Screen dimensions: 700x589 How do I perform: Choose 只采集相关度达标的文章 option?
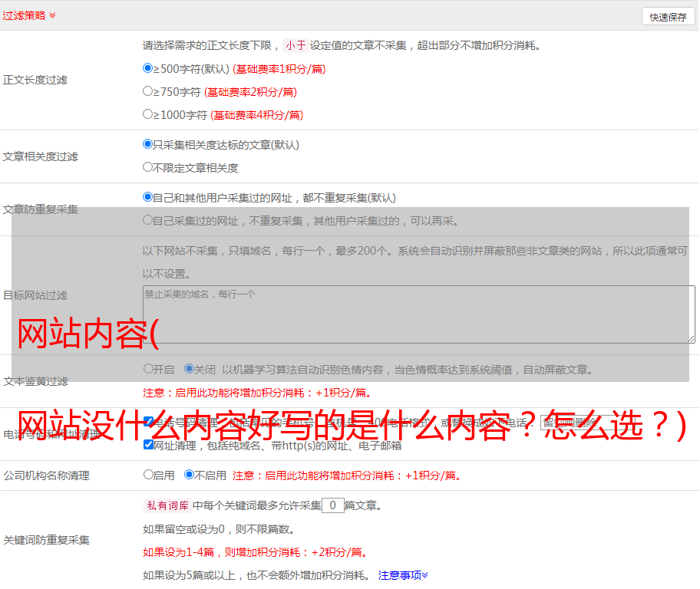[x=147, y=144]
